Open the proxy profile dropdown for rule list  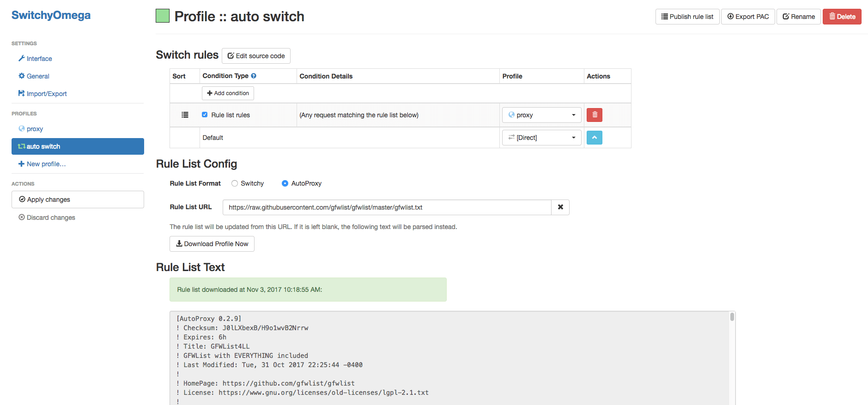541,115
